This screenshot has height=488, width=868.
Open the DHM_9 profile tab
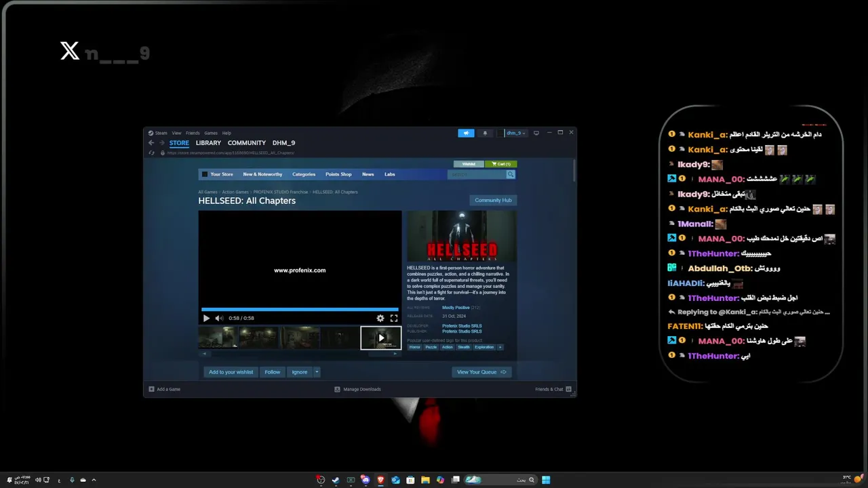coord(283,143)
